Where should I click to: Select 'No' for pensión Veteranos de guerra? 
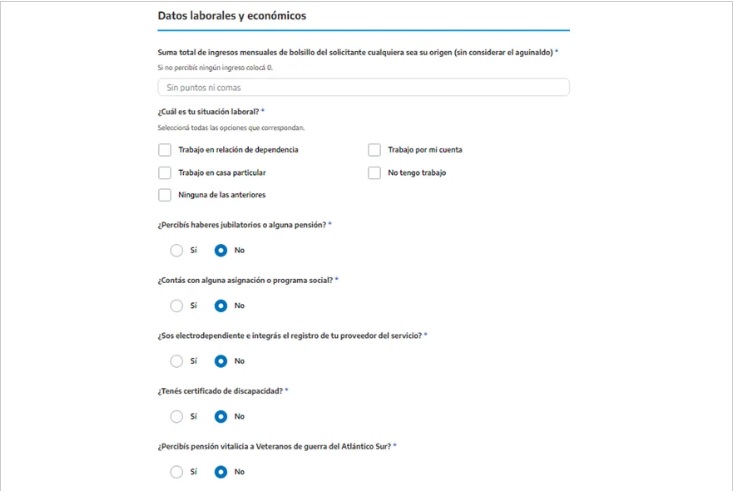click(221, 471)
